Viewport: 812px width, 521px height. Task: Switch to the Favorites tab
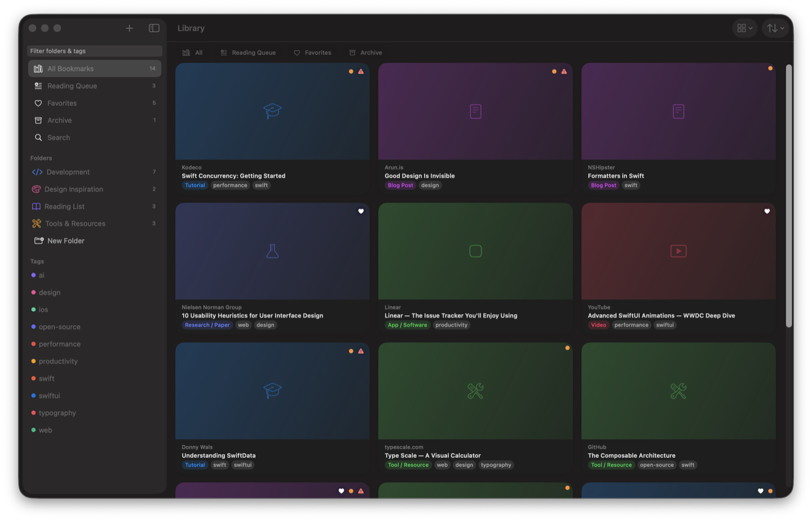[312, 52]
